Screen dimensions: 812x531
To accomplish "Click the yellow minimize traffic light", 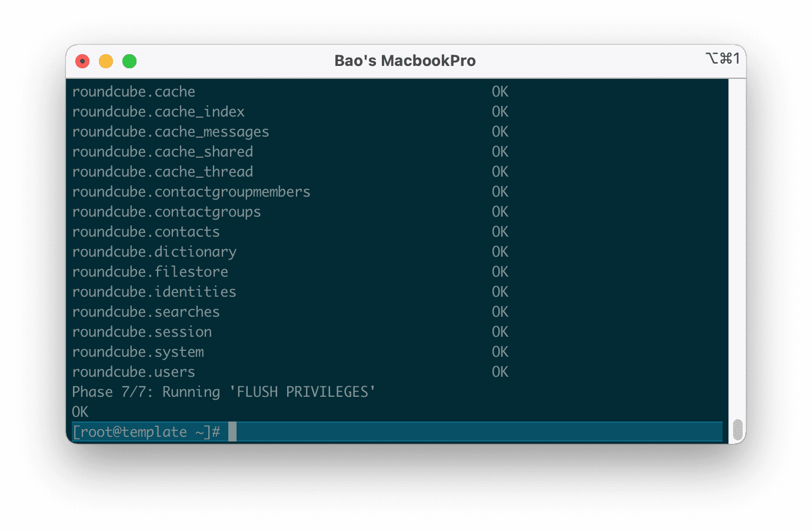I will [x=106, y=61].
